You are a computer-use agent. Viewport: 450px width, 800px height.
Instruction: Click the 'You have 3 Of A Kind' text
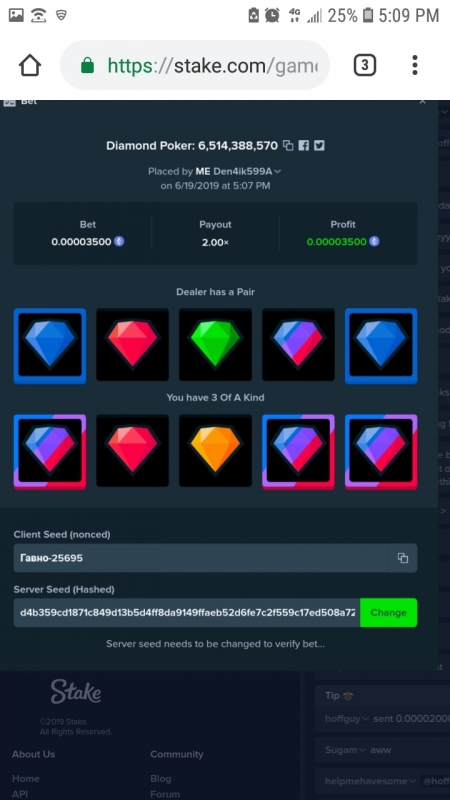(x=215, y=397)
